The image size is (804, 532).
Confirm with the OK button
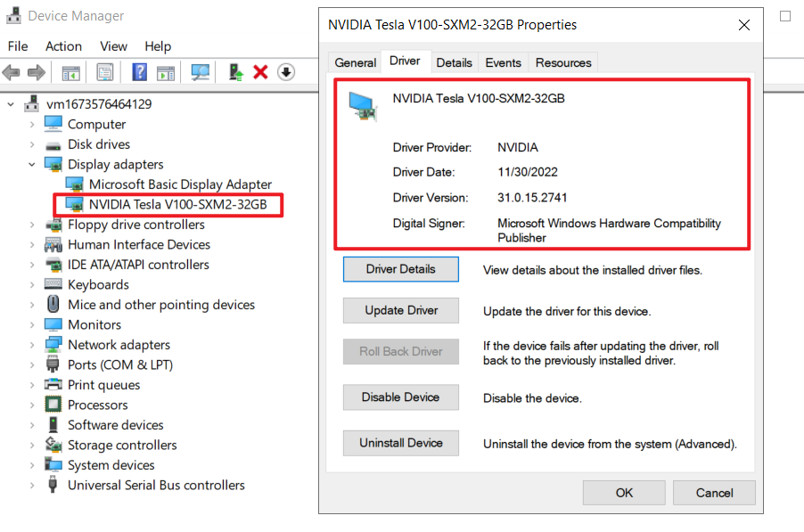point(624,493)
